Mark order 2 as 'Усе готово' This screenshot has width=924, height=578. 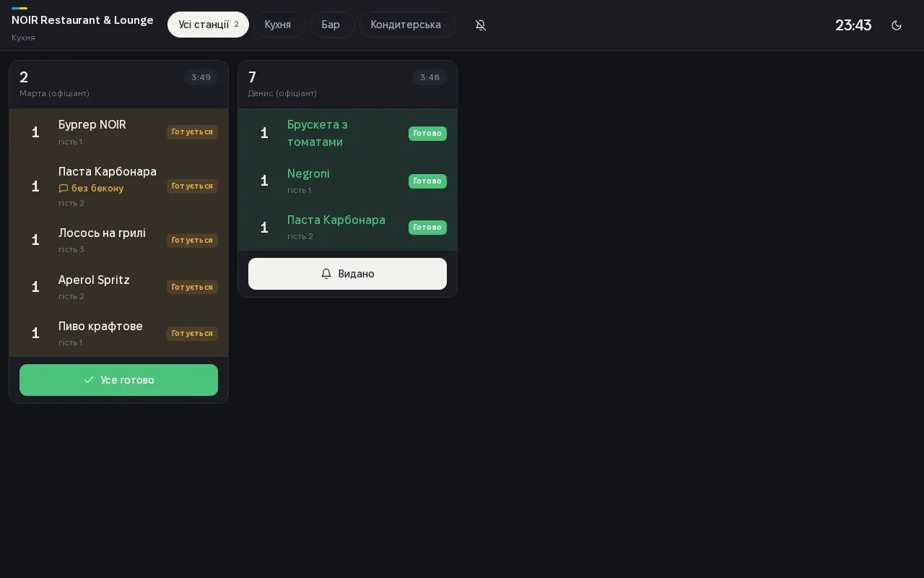coord(118,380)
